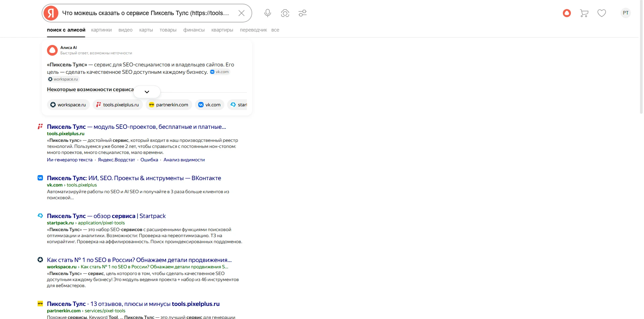Screen dimensions: 644x319
Task: Activate voice search with the microphone icon
Action: click(x=267, y=13)
